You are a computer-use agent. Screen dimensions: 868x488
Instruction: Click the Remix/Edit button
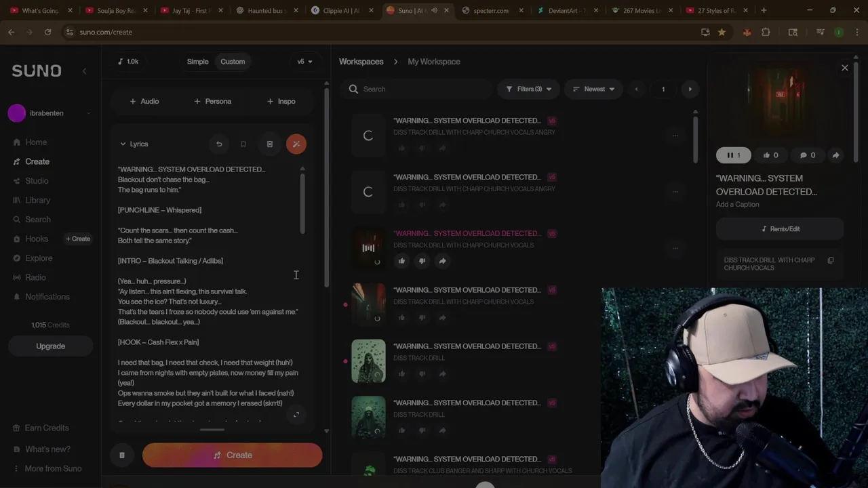coord(780,229)
